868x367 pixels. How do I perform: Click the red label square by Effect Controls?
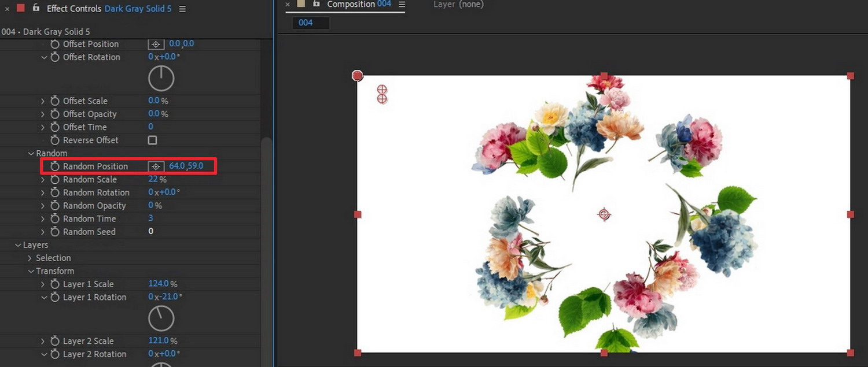21,8
